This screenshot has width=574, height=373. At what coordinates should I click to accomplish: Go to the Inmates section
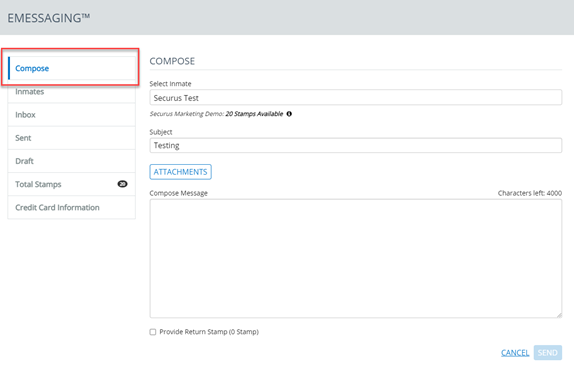[x=72, y=92]
